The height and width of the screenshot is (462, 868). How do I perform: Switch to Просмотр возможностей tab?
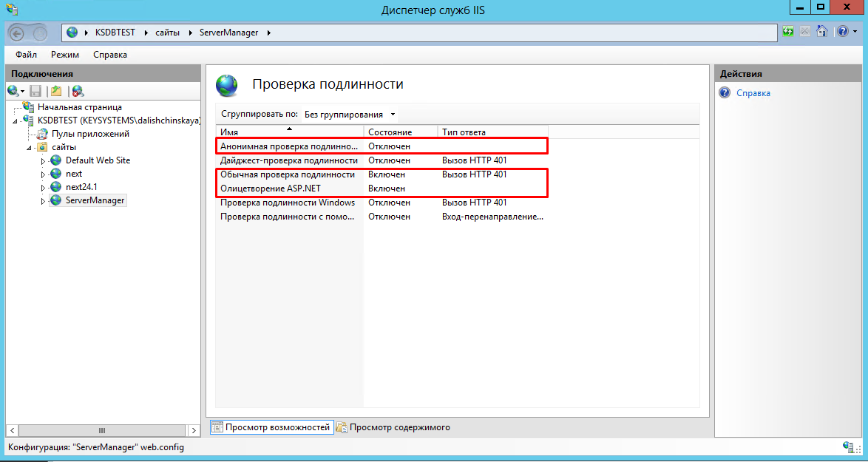pos(272,427)
